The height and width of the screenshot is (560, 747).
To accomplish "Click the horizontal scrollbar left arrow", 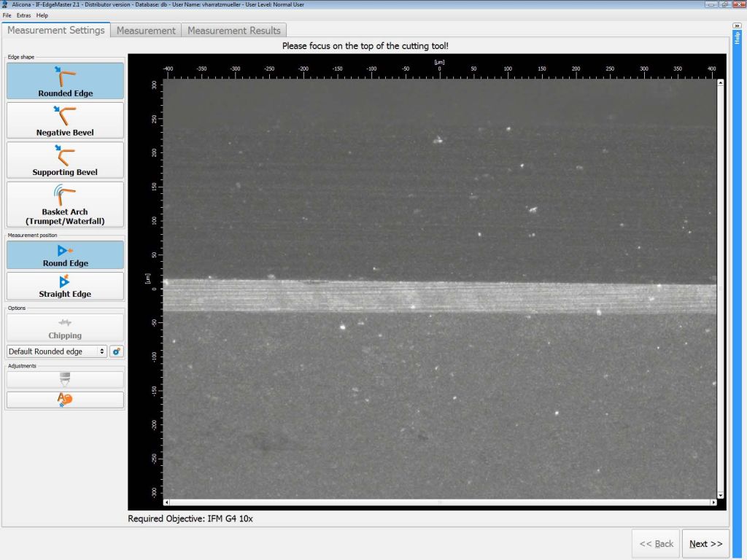I will (166, 502).
